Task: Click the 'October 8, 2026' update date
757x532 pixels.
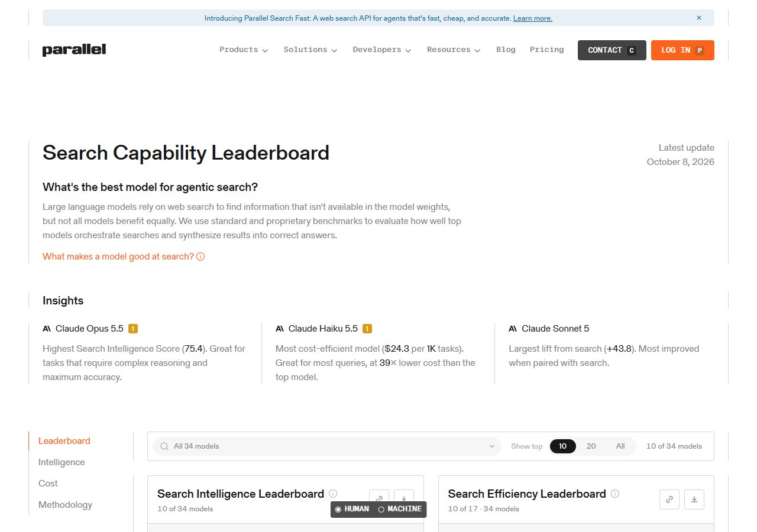Action: click(680, 162)
